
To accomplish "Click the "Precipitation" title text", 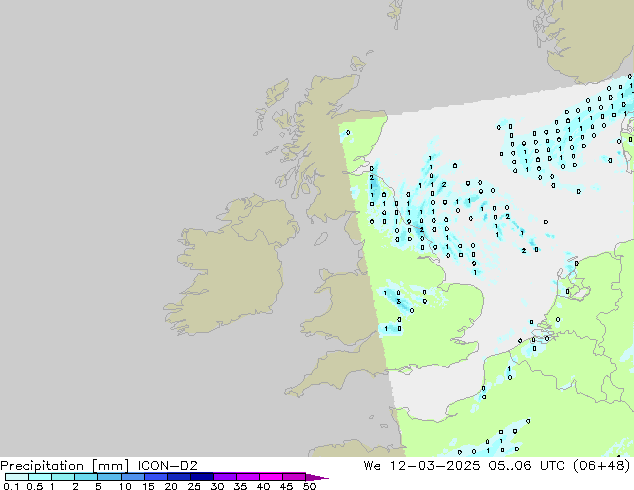I will [42, 466].
